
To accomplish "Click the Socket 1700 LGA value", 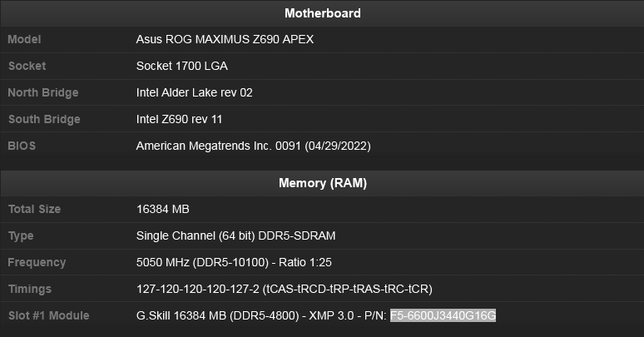I will (x=181, y=66).
